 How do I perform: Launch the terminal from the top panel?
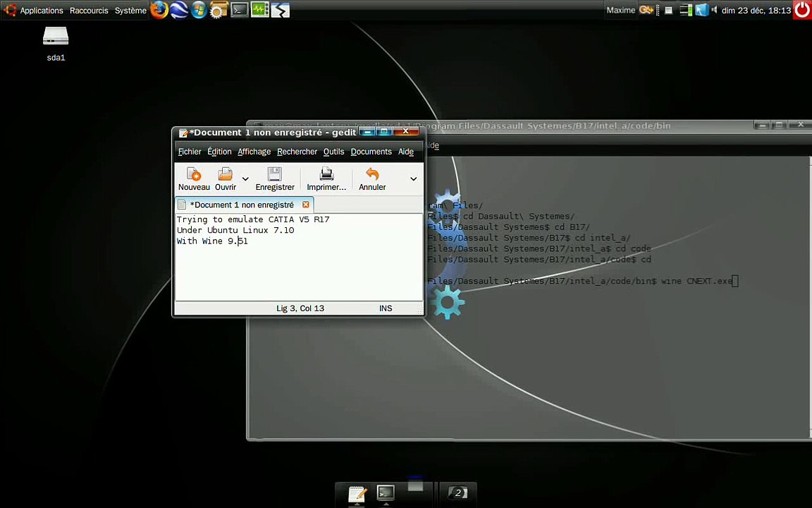tap(239, 10)
